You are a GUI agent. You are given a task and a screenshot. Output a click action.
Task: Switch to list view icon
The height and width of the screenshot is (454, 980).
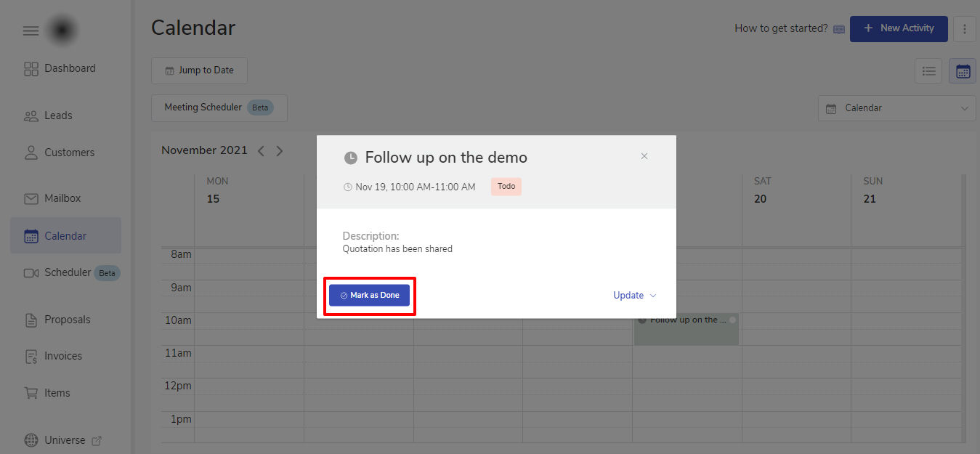click(928, 71)
